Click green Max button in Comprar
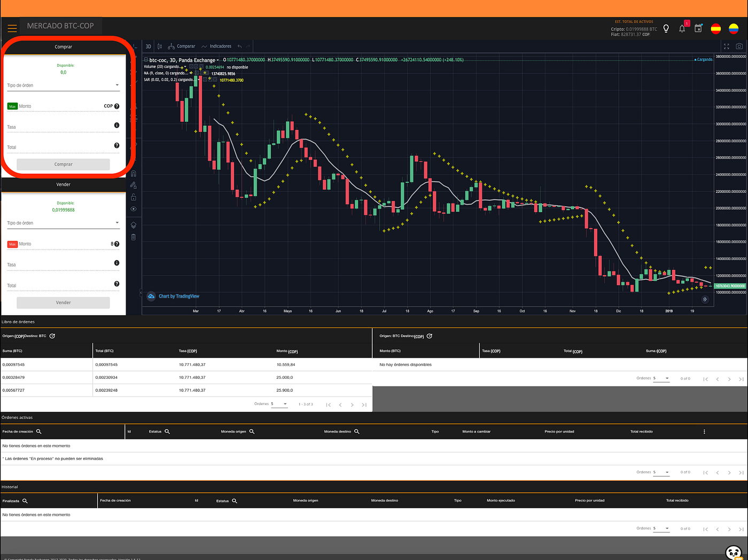Screen dimensions: 748x560 (x=12, y=106)
